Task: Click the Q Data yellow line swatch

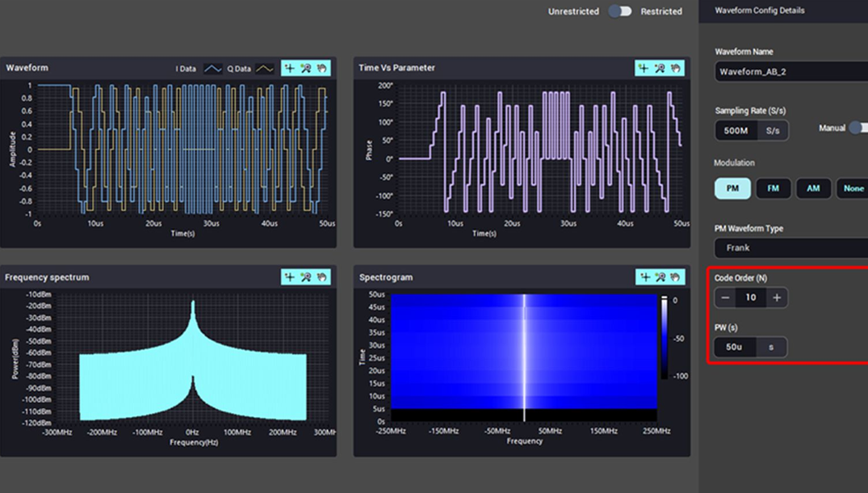Action: pos(265,69)
